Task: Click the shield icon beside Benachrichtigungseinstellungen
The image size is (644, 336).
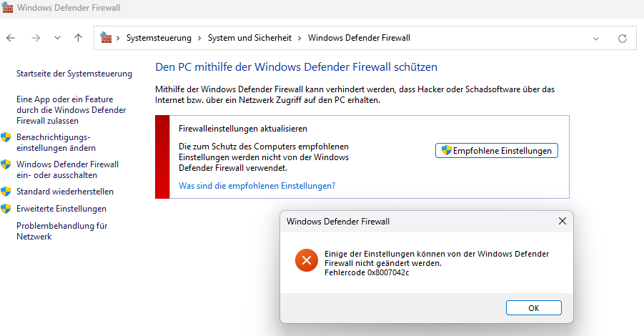Action: click(x=6, y=137)
